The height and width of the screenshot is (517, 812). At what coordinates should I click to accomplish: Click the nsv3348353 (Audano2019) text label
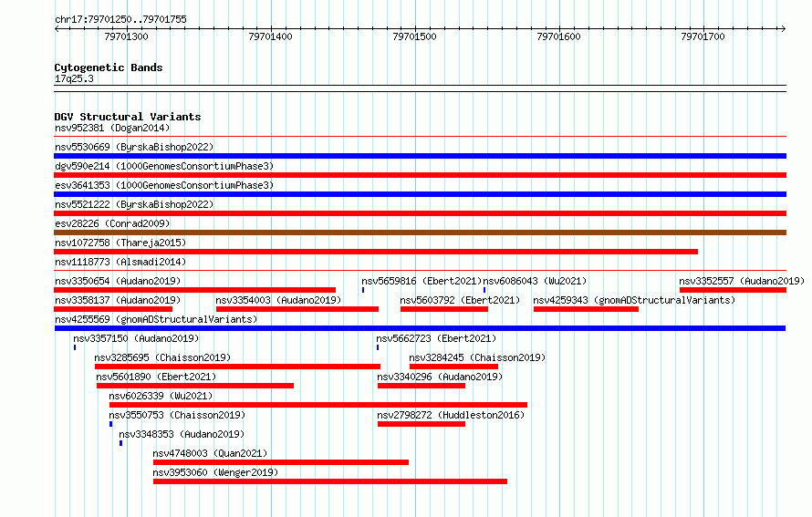tap(182, 434)
